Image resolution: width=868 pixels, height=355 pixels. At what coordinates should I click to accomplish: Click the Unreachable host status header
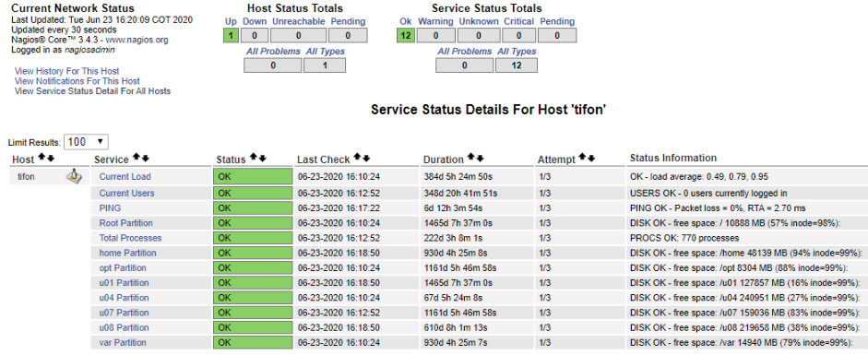(x=298, y=21)
